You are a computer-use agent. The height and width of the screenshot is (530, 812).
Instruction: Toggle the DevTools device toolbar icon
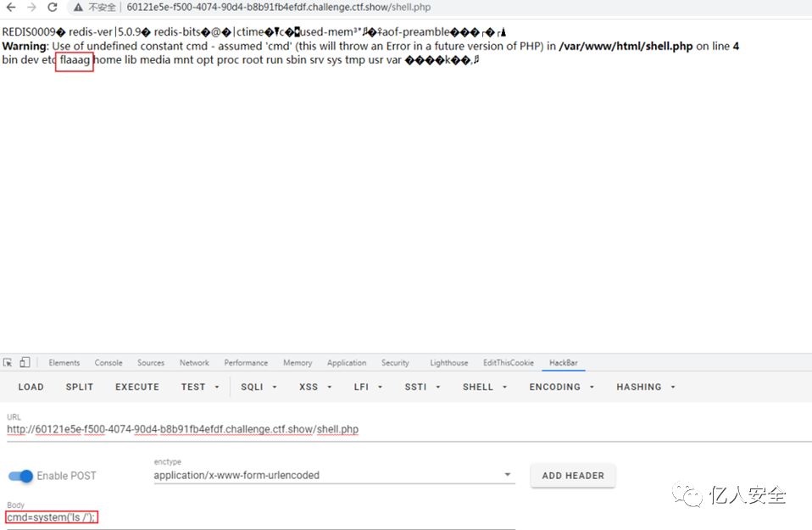tap(25, 363)
